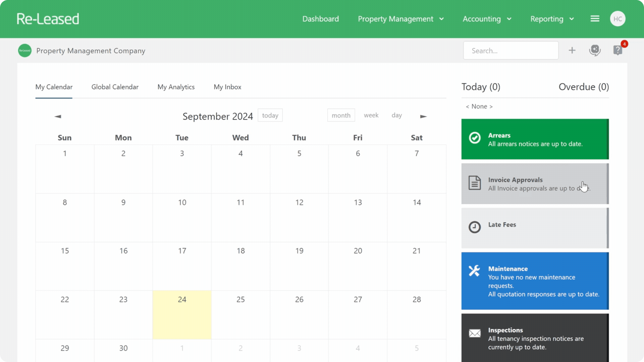
Task: Click the Invoice Approvals document icon
Action: coord(475,183)
